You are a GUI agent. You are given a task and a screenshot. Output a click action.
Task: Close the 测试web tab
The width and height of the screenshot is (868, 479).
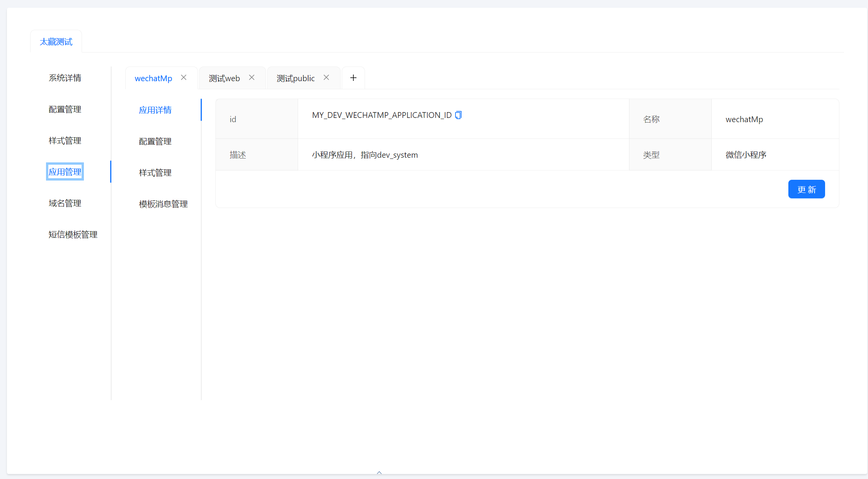[x=252, y=78]
